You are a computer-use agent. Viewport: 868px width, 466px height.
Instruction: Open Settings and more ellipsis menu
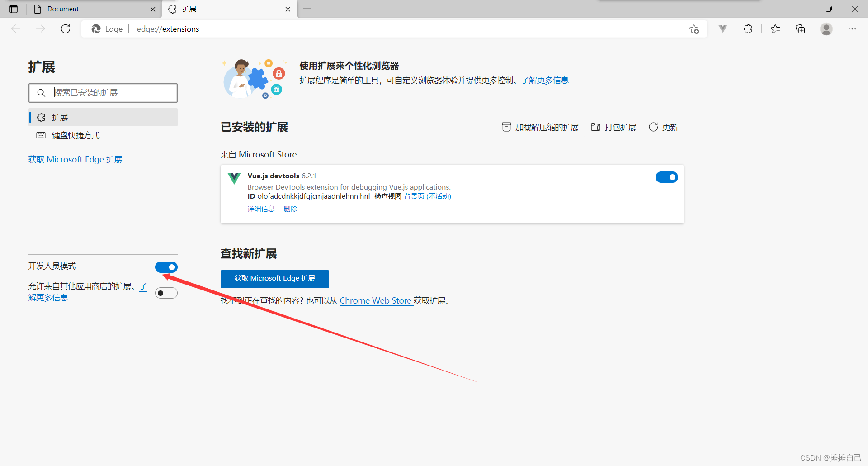point(852,29)
